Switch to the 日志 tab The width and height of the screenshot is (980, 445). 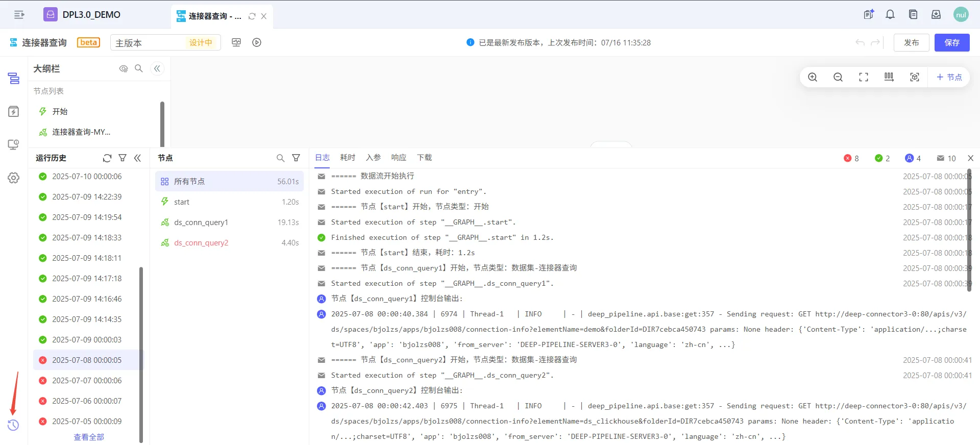pos(323,158)
